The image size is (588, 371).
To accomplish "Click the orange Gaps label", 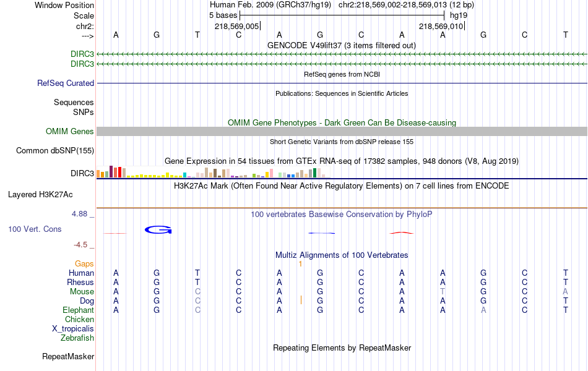I will point(84,264).
